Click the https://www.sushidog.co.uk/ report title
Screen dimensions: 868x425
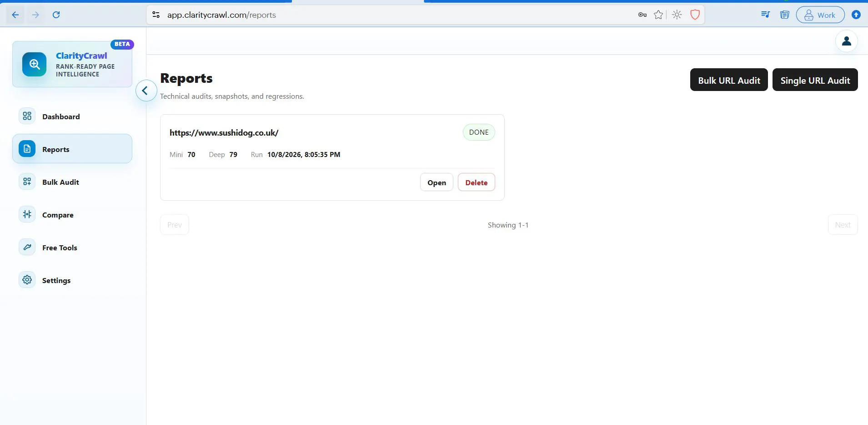click(x=224, y=133)
